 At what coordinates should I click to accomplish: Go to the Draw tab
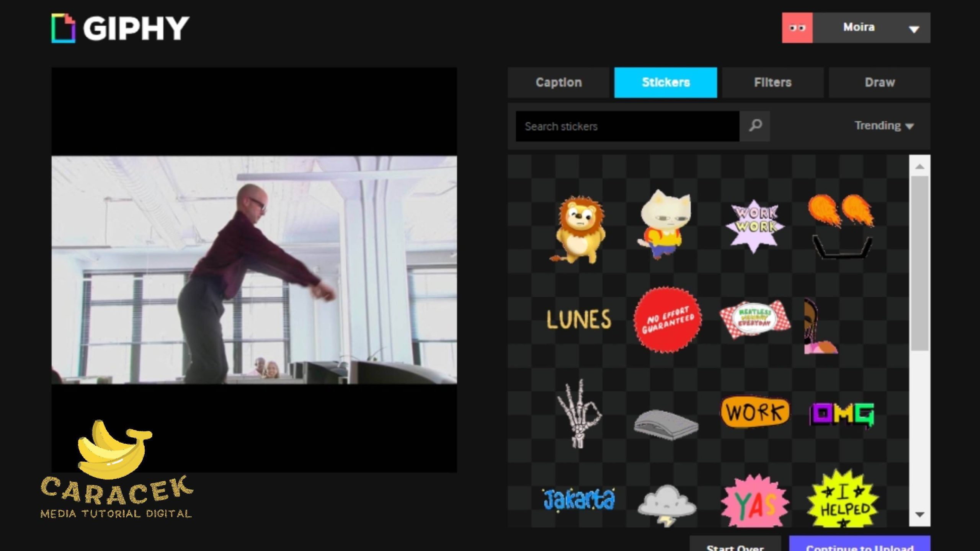point(879,83)
